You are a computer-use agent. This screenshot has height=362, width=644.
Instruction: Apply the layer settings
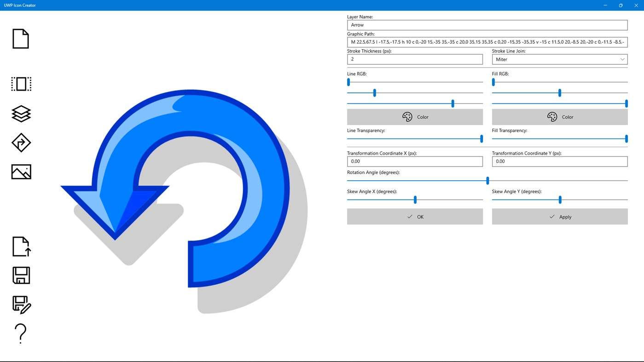(x=559, y=216)
